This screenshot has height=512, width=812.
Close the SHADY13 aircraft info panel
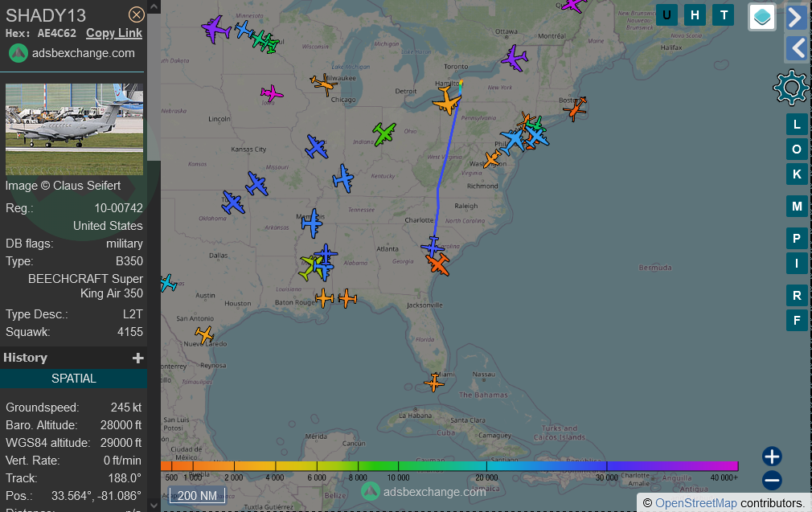tap(136, 14)
